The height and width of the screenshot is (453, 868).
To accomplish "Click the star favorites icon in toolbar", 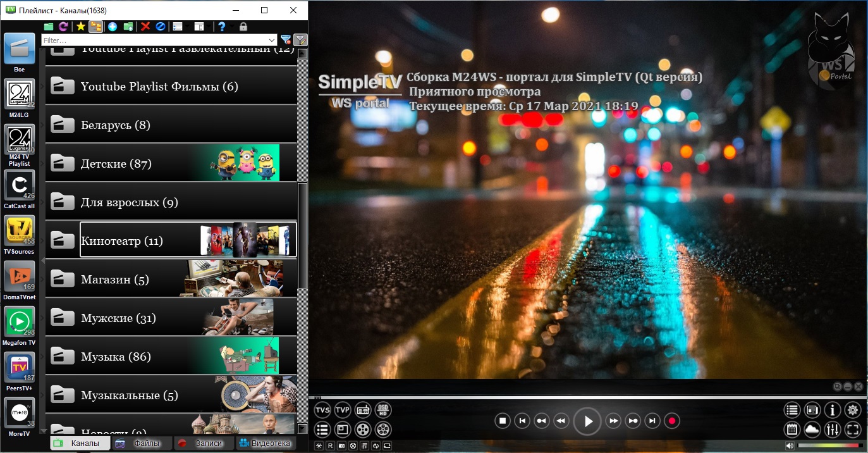I will click(x=81, y=27).
